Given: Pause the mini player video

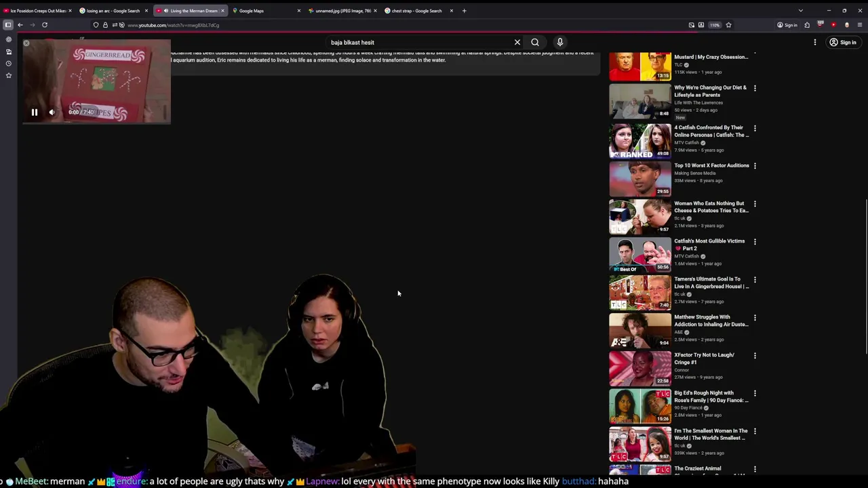Looking at the screenshot, I should tap(35, 113).
